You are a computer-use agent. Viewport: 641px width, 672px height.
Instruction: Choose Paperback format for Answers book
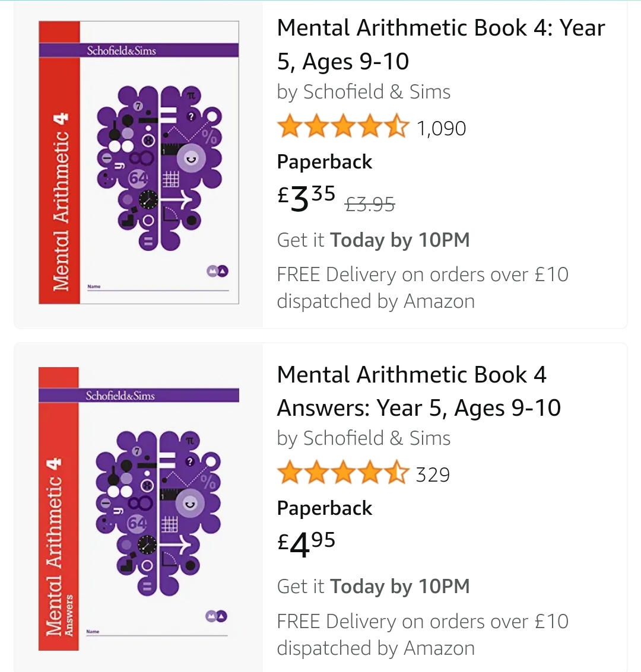coord(325,508)
